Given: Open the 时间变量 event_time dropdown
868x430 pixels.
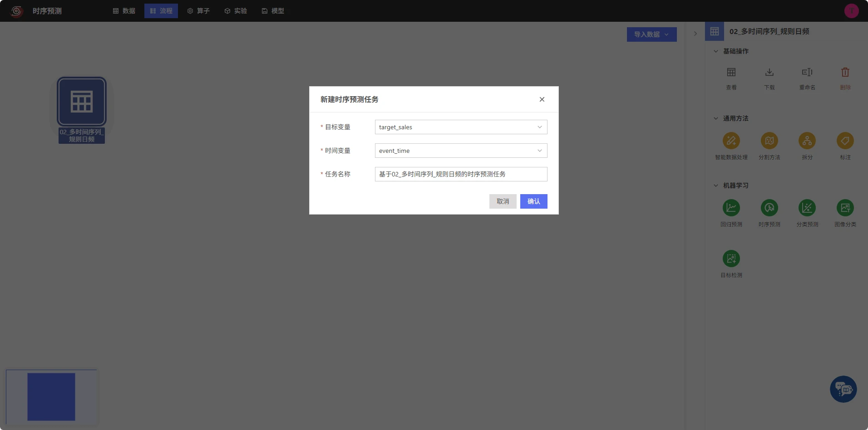Looking at the screenshot, I should (x=461, y=151).
